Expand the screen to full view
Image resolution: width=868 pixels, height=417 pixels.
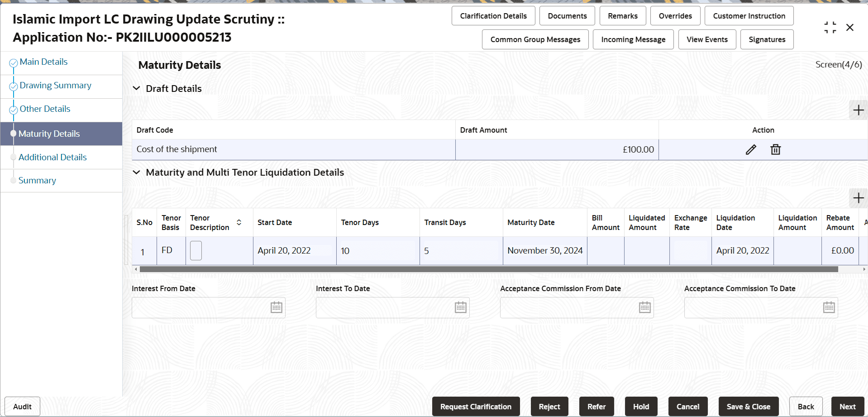pyautogui.click(x=830, y=27)
